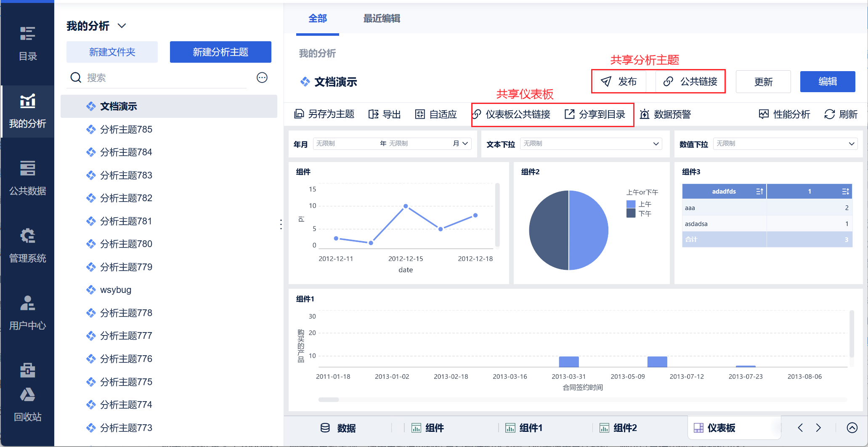Open the 年月 month dropdown arrow

pyautogui.click(x=465, y=144)
